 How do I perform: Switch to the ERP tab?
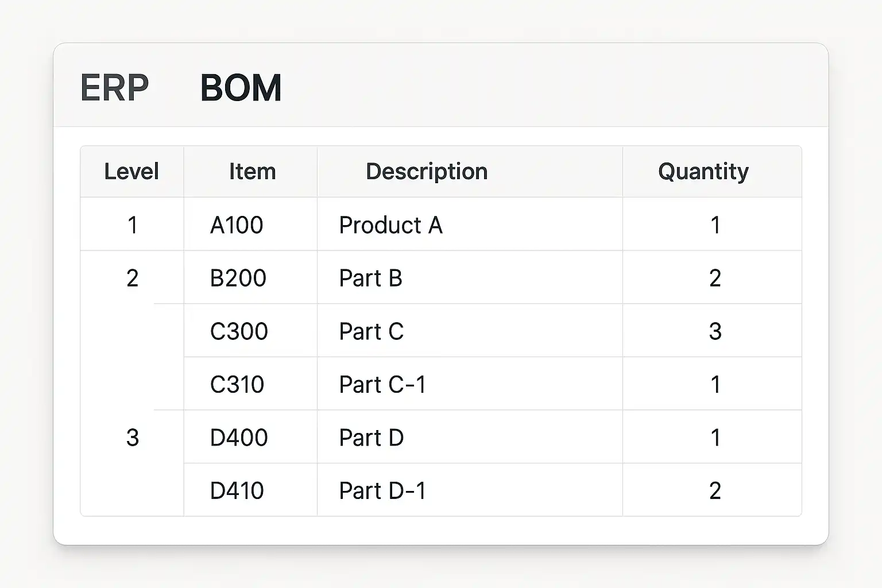pyautogui.click(x=114, y=88)
